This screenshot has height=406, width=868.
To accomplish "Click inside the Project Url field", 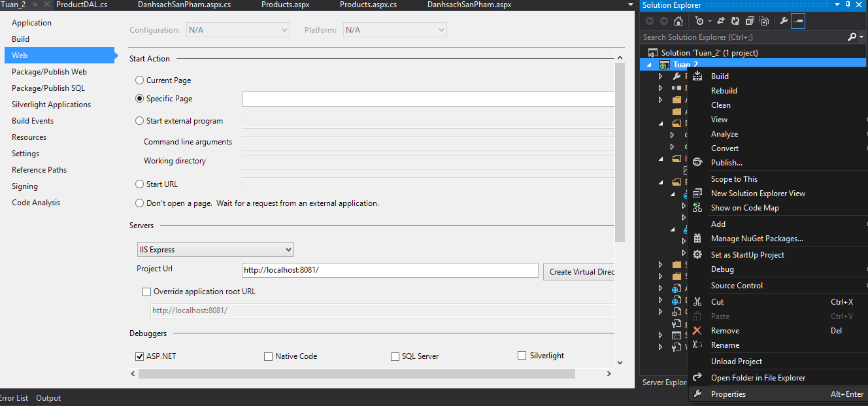I will 390,270.
